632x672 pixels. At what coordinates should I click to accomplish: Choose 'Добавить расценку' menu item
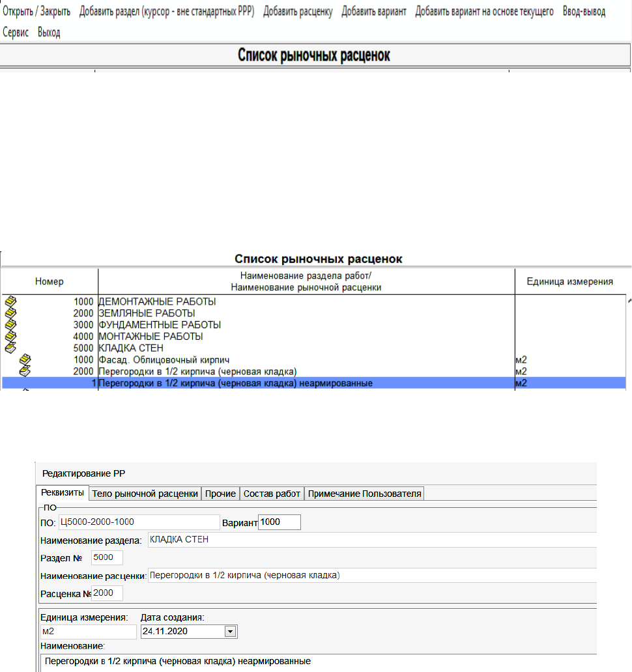(298, 11)
